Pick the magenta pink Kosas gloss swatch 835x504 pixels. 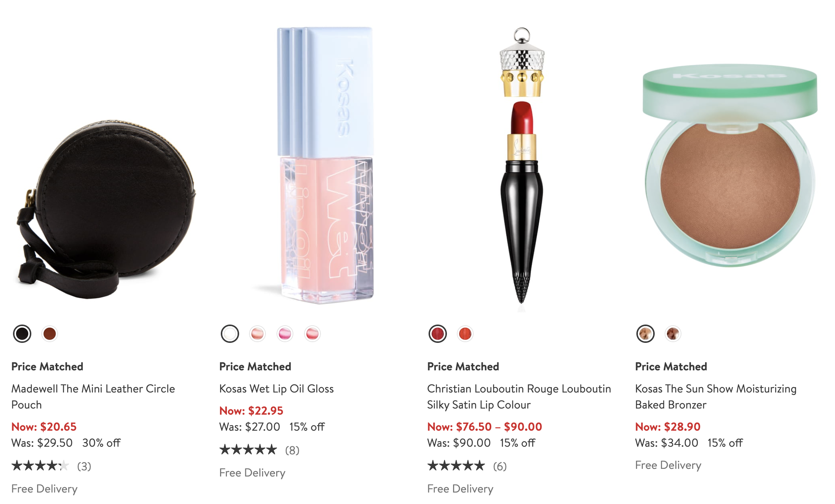tap(285, 334)
